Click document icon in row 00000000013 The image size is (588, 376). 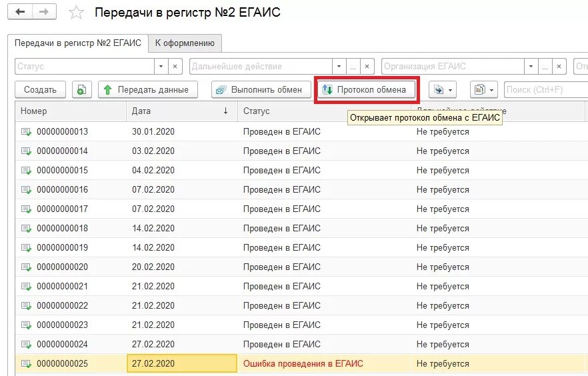[x=26, y=132]
